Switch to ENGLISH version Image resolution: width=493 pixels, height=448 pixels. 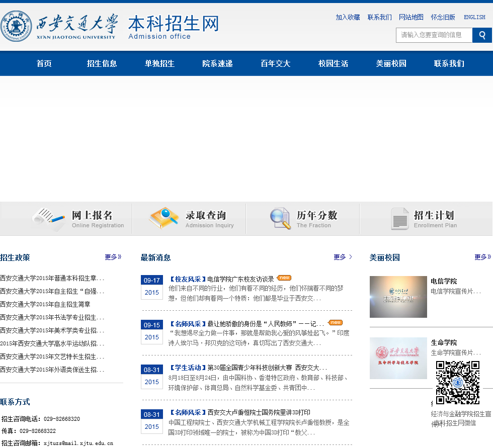tap(474, 17)
